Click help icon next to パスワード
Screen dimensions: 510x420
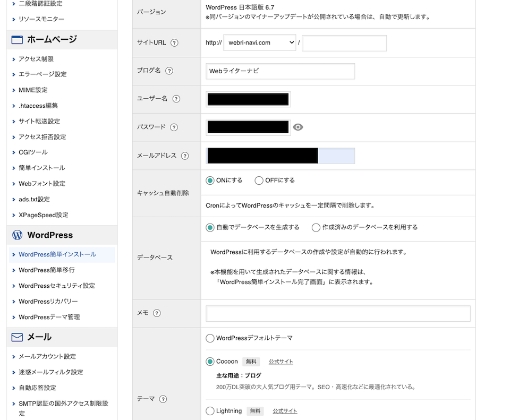[x=174, y=127]
